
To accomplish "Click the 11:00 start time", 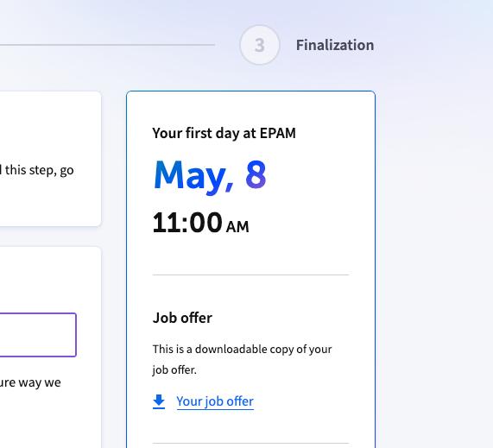I will (x=187, y=223).
